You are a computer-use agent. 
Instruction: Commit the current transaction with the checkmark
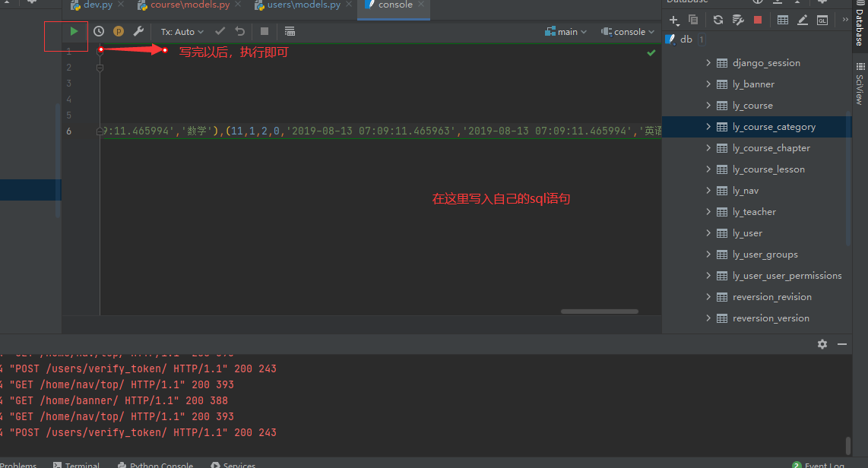point(220,31)
